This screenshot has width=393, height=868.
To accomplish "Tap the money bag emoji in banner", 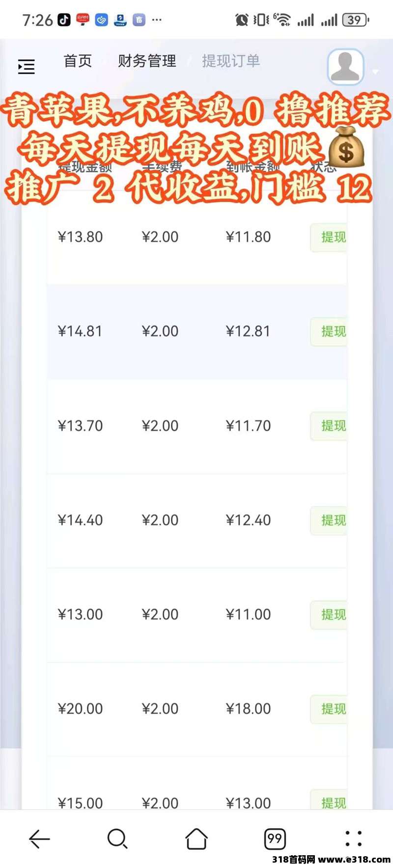I will [x=346, y=147].
